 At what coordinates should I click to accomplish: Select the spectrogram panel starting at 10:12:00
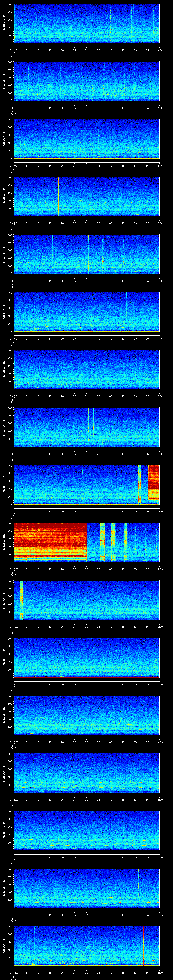pyautogui.click(x=86, y=658)
